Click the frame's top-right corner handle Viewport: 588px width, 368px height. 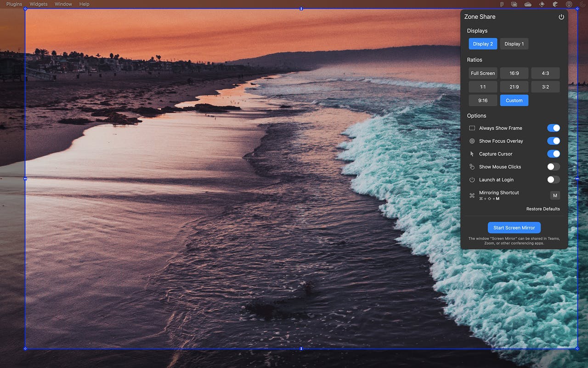pyautogui.click(x=577, y=9)
